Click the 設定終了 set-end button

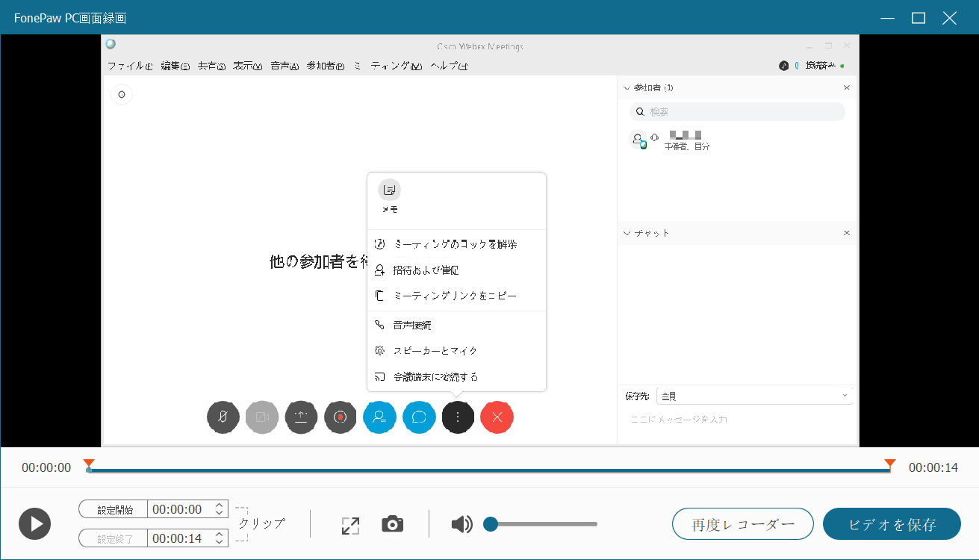(x=113, y=538)
